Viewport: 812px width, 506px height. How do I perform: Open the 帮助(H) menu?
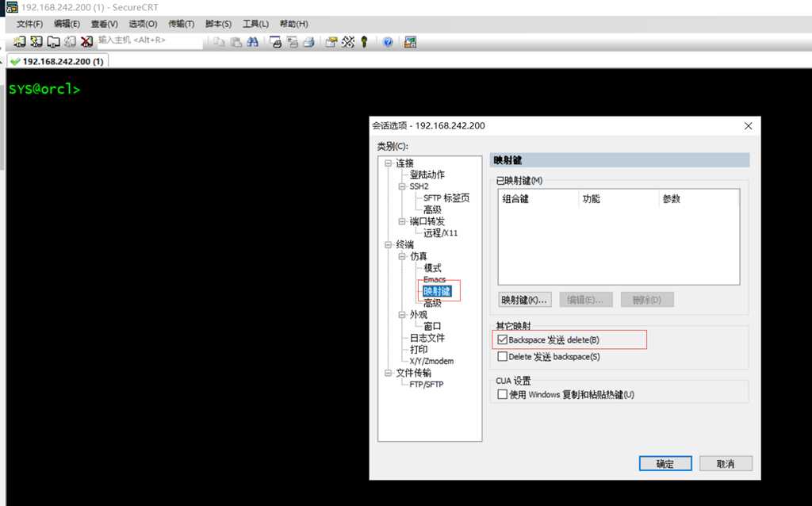point(293,24)
